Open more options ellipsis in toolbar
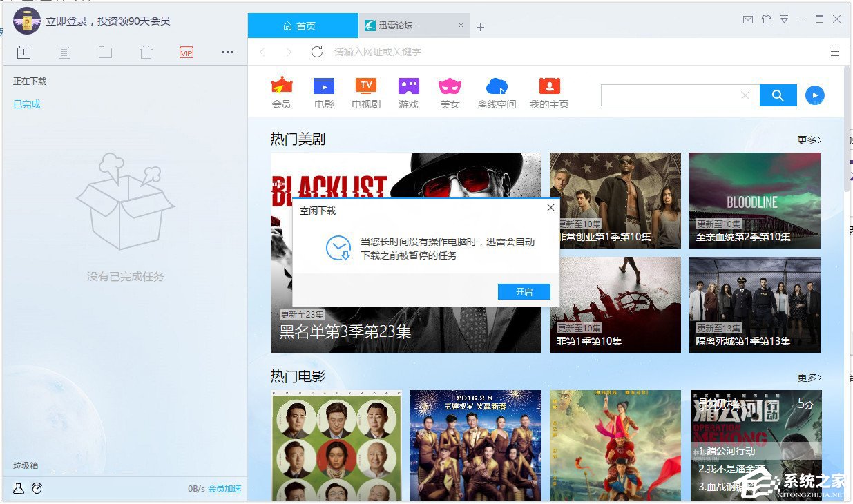 (227, 52)
